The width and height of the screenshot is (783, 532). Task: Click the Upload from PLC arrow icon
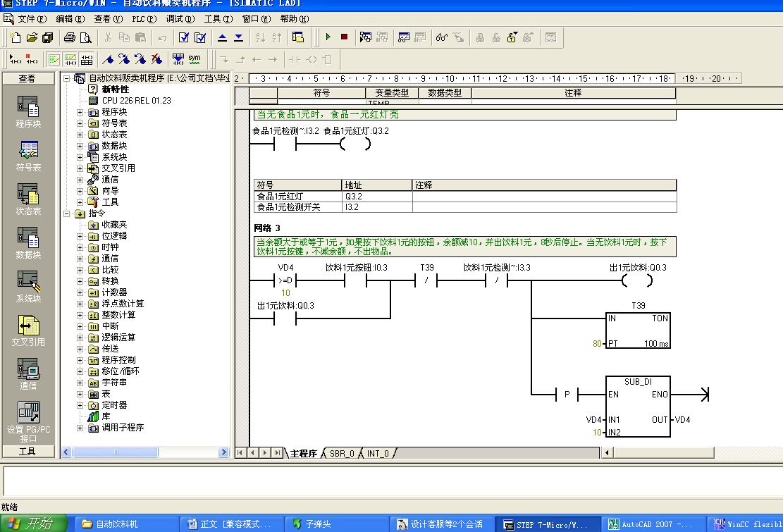[222, 37]
